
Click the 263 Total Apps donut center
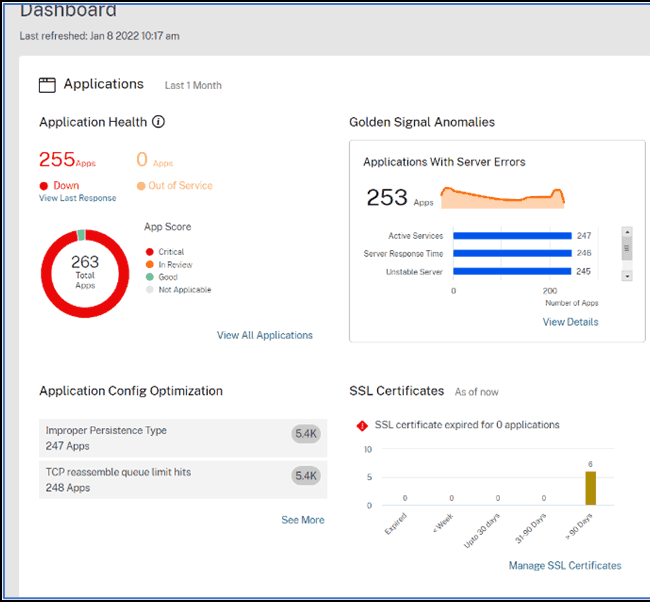[x=85, y=272]
